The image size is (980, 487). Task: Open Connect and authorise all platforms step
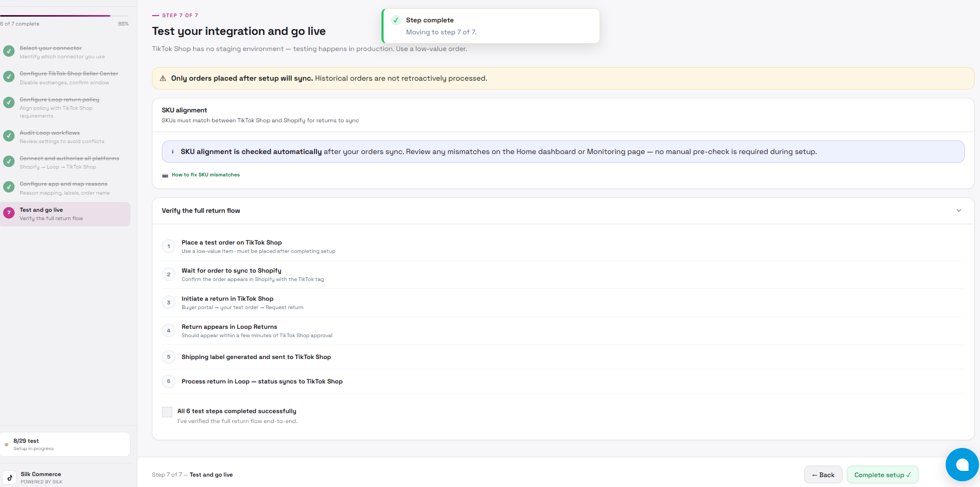65,162
